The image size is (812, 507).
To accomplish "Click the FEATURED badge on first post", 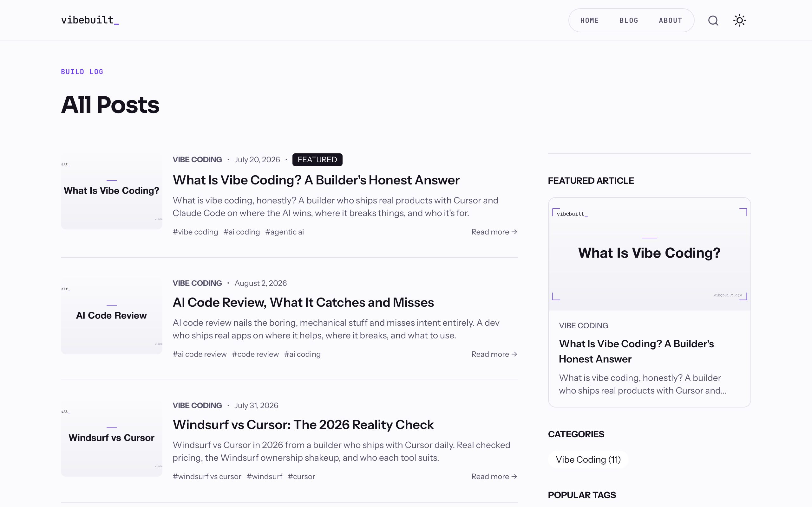I will click(x=317, y=160).
